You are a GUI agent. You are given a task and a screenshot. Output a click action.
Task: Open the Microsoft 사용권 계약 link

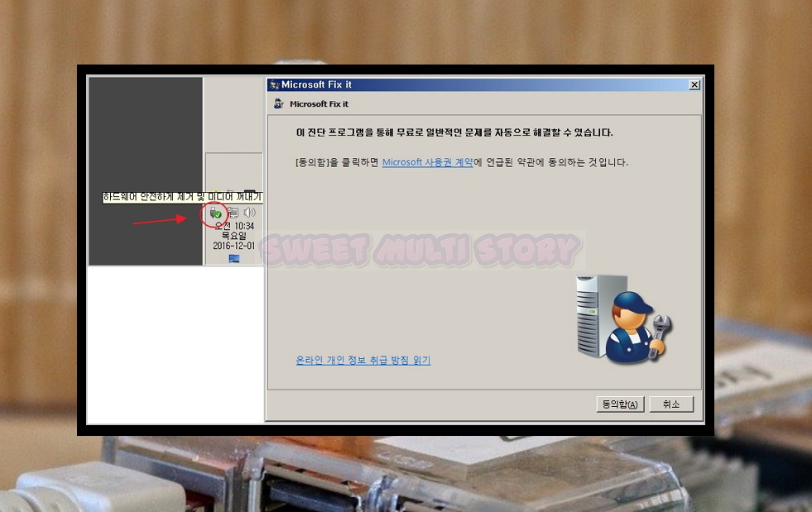428,162
